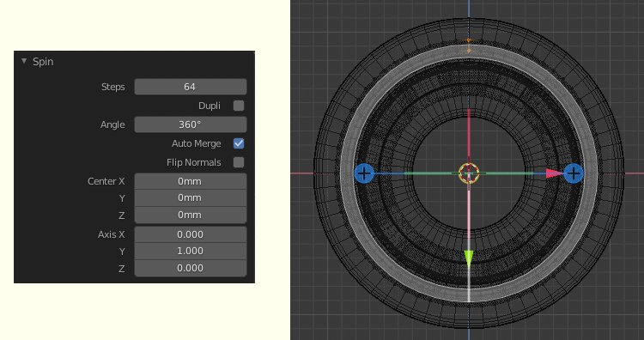Click the 3D cursor at the center
The width and height of the screenshot is (644, 340).
[x=469, y=173]
